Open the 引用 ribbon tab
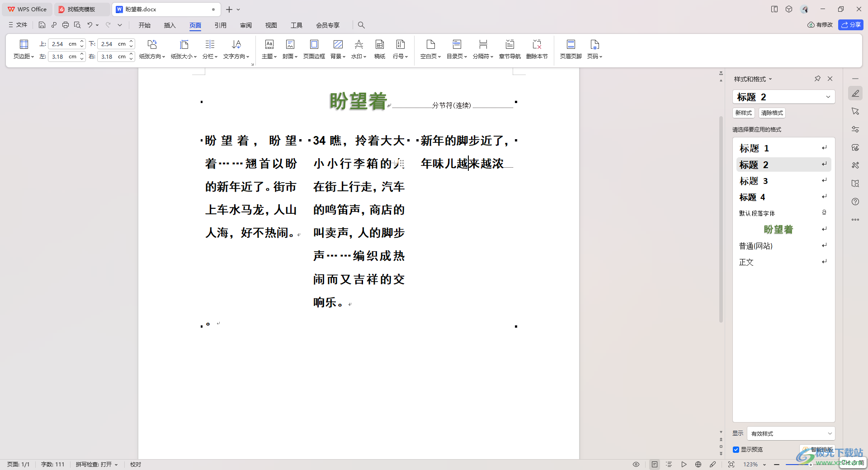This screenshot has width=868, height=470. [x=221, y=25]
